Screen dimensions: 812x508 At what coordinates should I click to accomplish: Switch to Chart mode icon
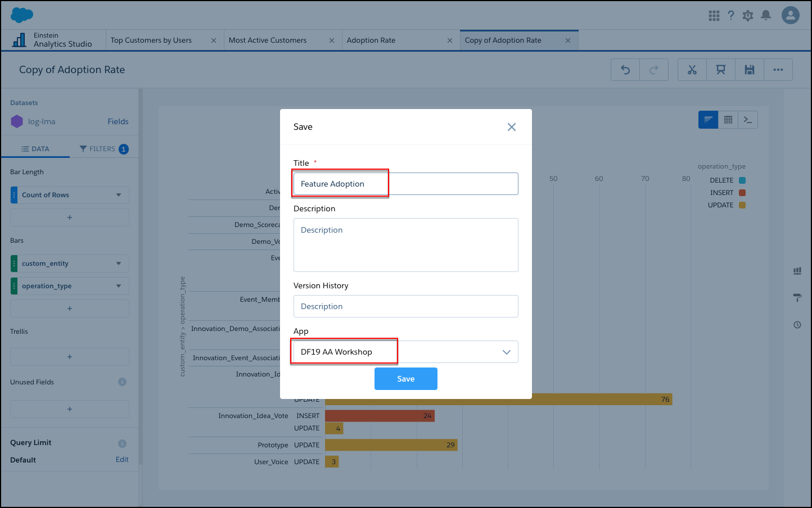tap(708, 120)
